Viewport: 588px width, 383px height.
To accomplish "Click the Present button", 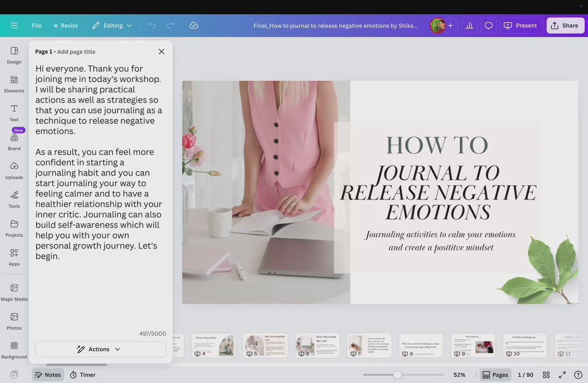I will coord(520,26).
